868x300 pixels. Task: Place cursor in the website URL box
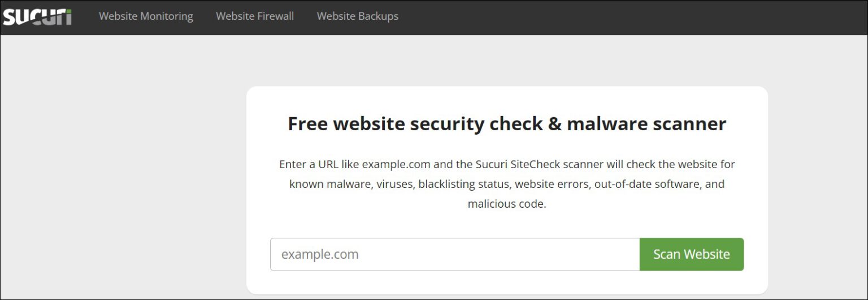(455, 254)
